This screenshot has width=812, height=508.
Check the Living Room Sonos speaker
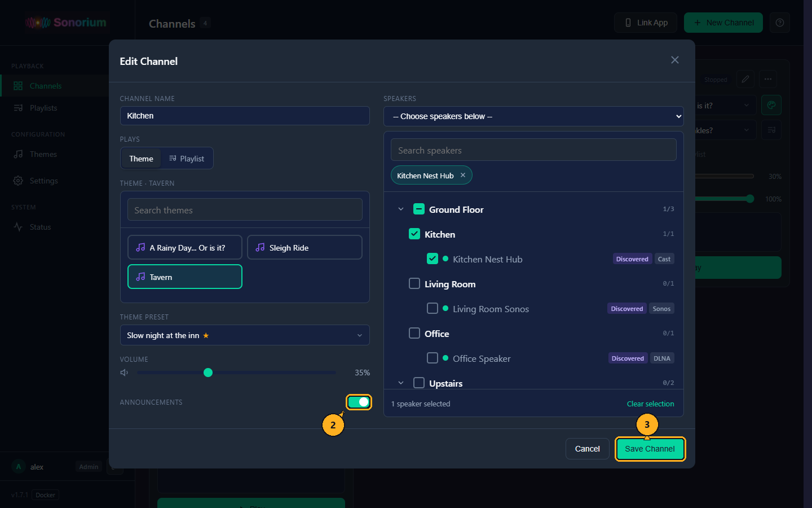(433, 308)
